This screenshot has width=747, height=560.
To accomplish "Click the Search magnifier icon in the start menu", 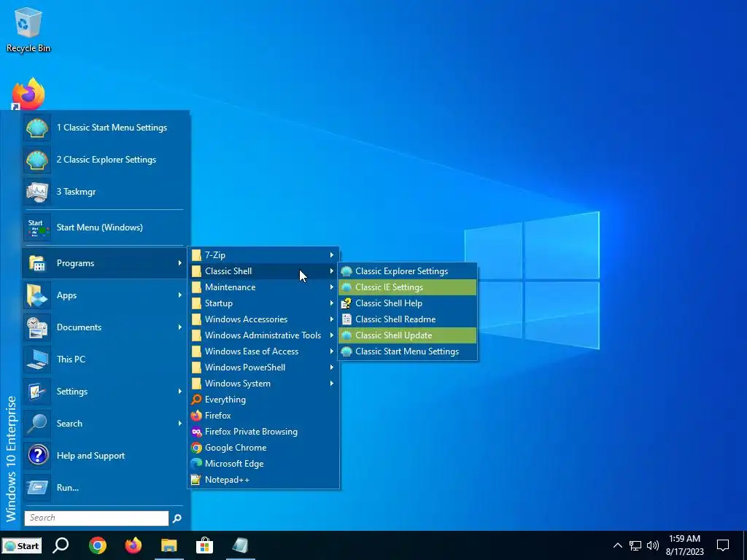I will (x=37, y=424).
